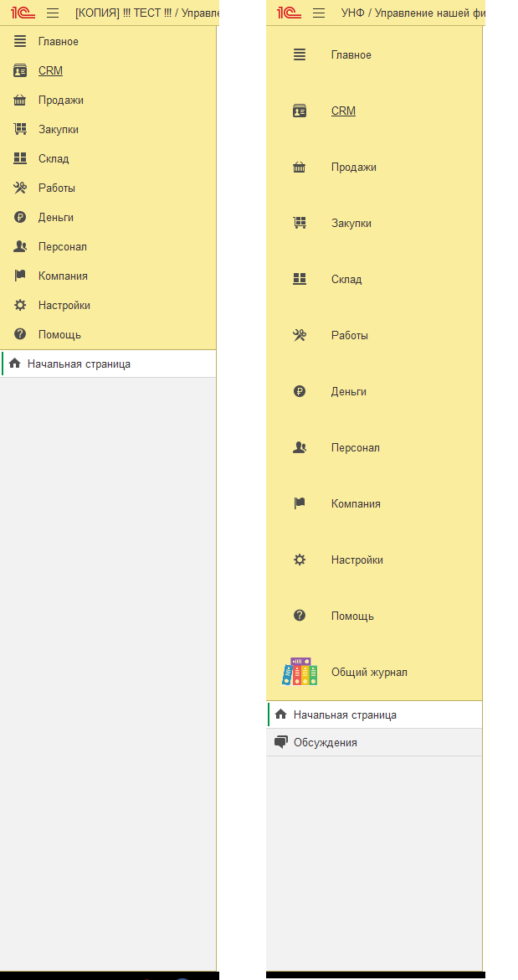Open Начальная страница tab in КОПИЯ ТЕСТ window
This screenshot has width=518, height=980.
click(109, 364)
